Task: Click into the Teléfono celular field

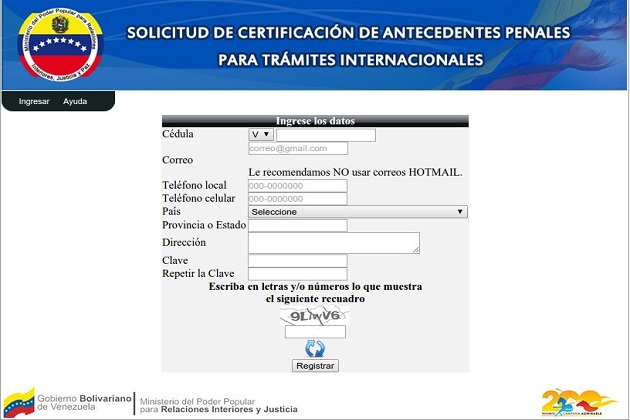Action: coord(297,199)
